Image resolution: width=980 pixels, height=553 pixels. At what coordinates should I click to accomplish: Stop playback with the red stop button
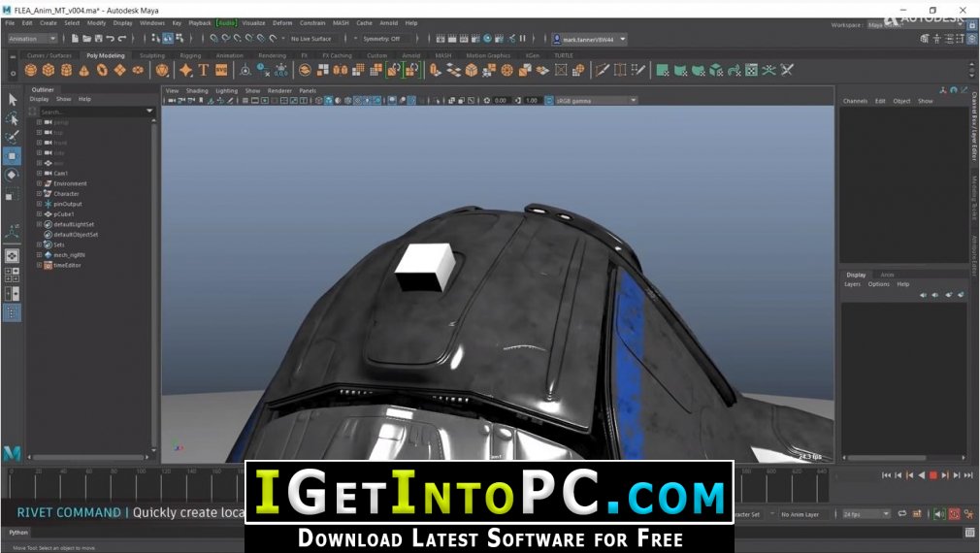[933, 475]
